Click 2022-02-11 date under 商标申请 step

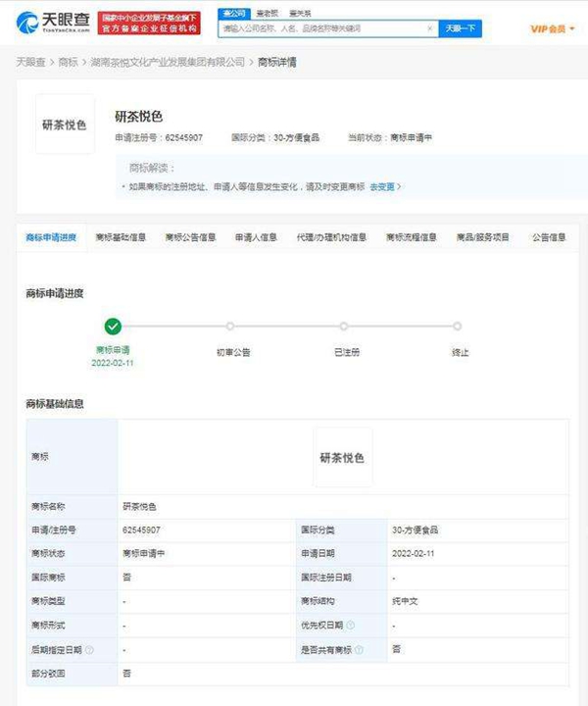113,363
